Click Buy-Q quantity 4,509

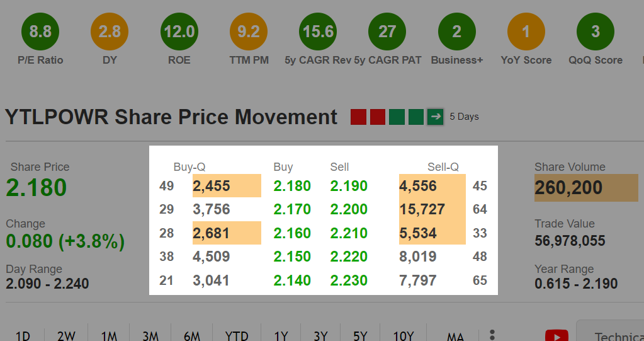212,257
